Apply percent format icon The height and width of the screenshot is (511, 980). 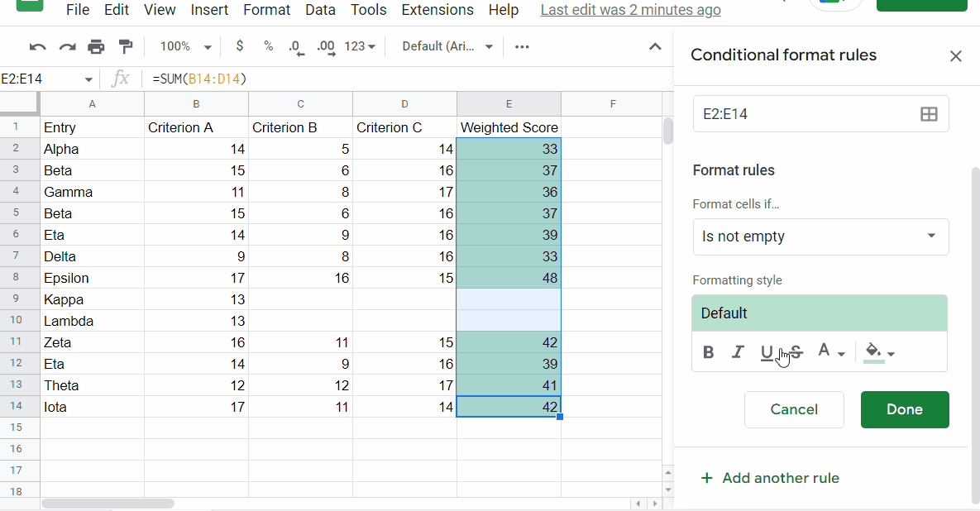(x=269, y=46)
